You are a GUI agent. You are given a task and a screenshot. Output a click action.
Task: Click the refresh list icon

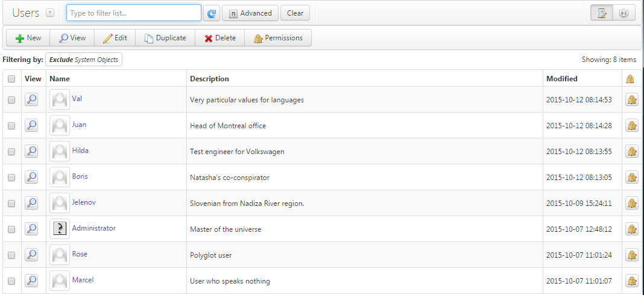212,13
